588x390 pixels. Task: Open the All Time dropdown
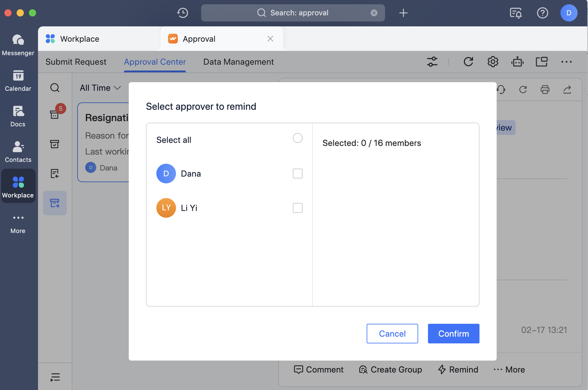pos(100,88)
